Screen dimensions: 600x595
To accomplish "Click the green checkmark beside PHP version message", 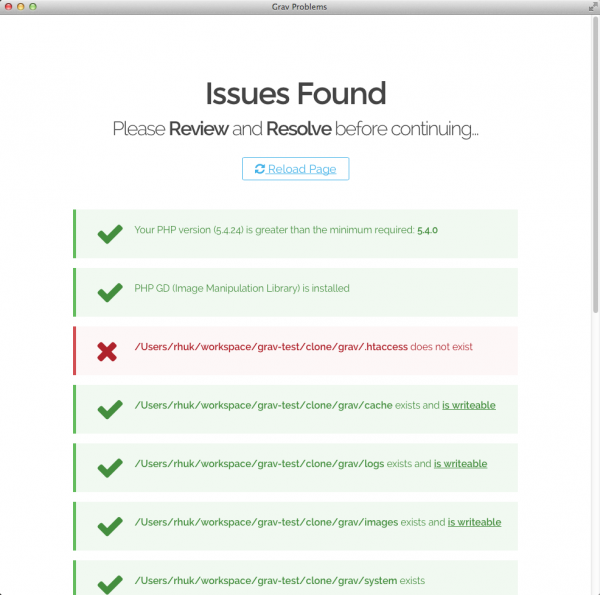I will tap(109, 235).
